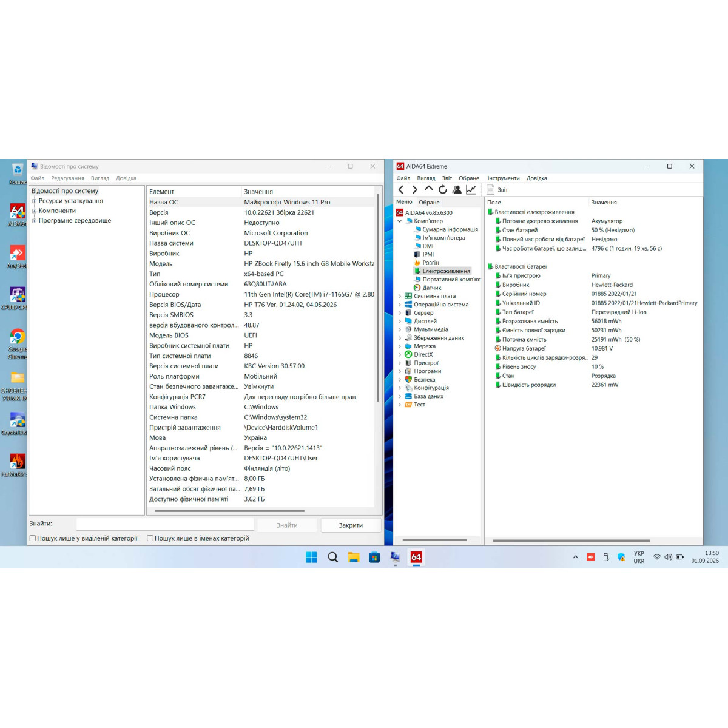Viewport: 728px width, 728px height.
Task: Toggle Пошук лише в іменах категорій checkbox
Action: pyautogui.click(x=150, y=538)
